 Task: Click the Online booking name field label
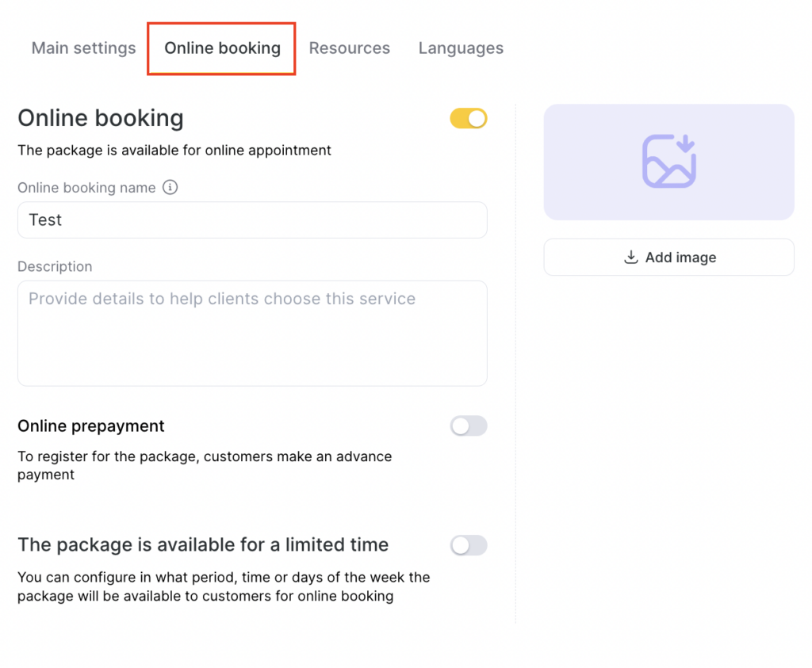tap(86, 188)
